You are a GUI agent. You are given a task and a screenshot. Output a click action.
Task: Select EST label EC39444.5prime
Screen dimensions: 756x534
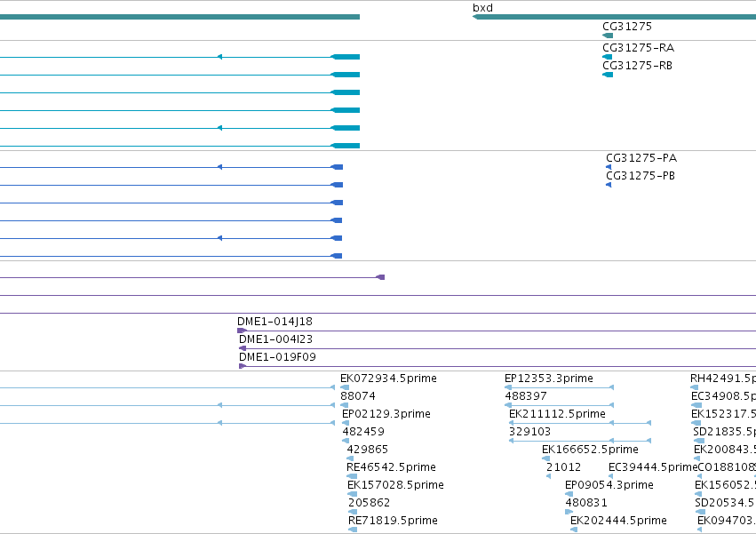(x=653, y=467)
